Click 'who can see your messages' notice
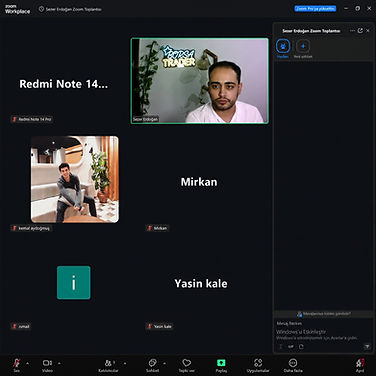 pyautogui.click(x=323, y=314)
